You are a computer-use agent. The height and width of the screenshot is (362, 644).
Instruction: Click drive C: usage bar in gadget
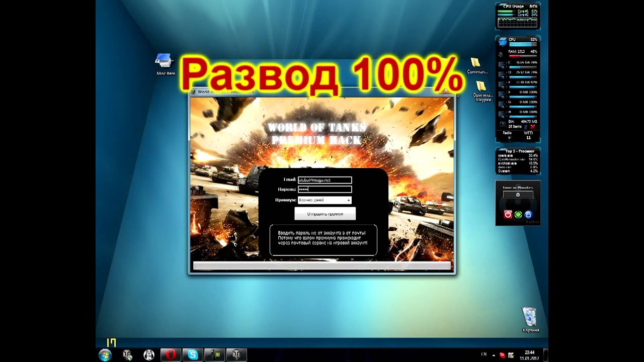(x=523, y=67)
